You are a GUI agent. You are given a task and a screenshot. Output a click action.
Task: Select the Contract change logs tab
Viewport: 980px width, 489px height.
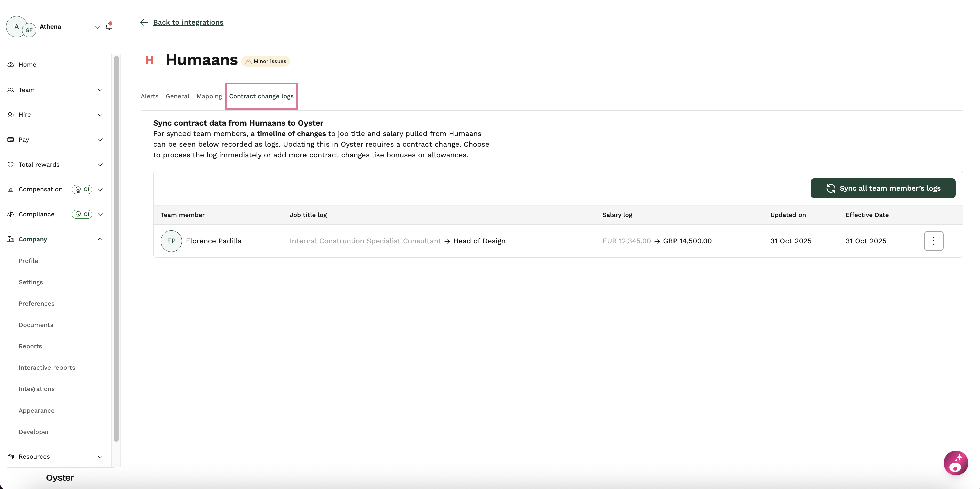(x=261, y=96)
